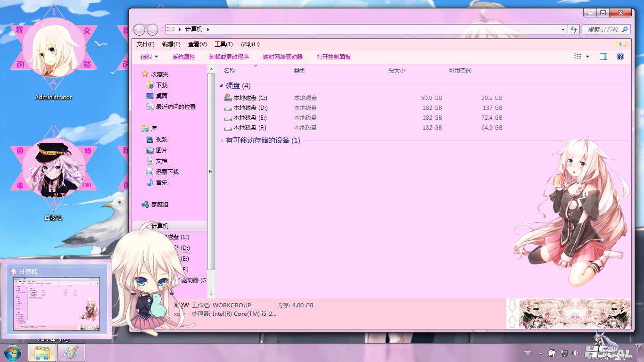Open the 查看(V) menu
Viewport: 644px width, 362px height.
(197, 44)
